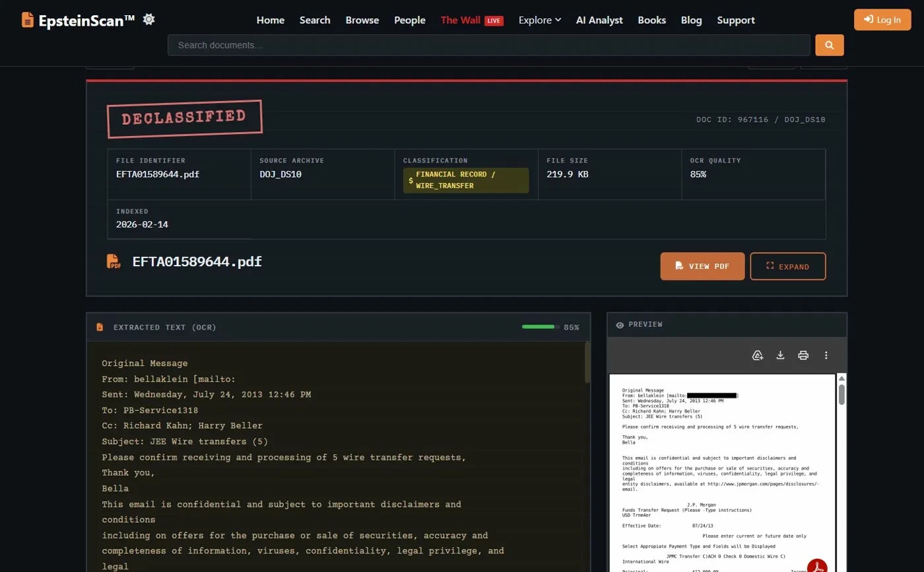Click the file size value 219.9 KB
Viewport: 924px width, 572px height.
568,174
